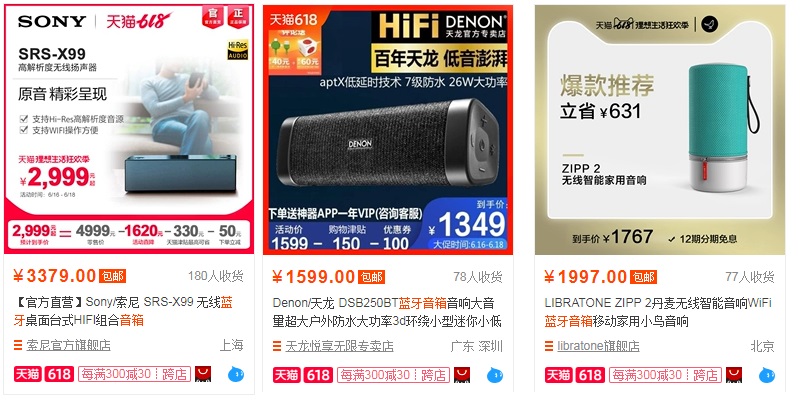Open the Sony SRS-X99 product image

pos(129,129)
